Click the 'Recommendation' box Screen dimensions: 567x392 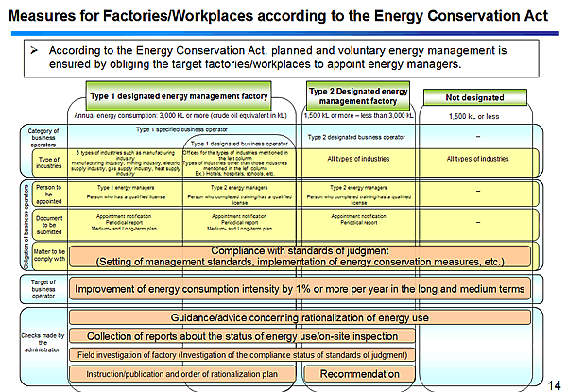pyautogui.click(x=360, y=374)
